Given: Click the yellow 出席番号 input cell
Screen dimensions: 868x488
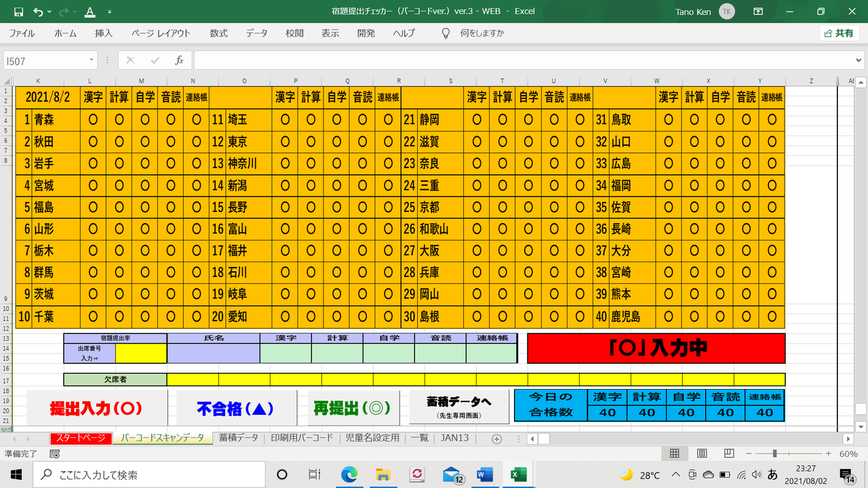Looking at the screenshot, I should 141,354.
